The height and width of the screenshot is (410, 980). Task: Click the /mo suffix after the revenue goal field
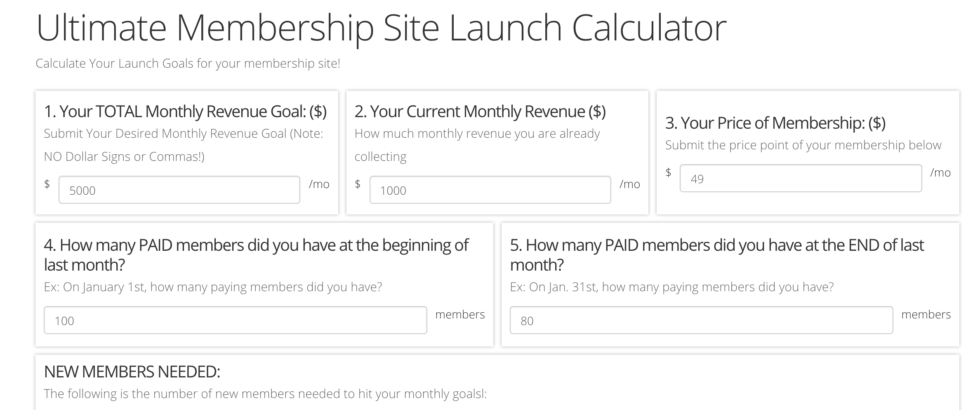pos(319,184)
